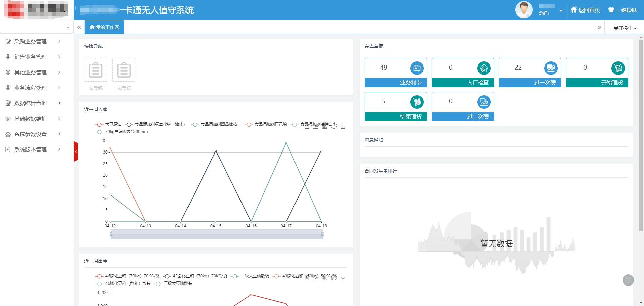Click the page vertical scrollbar
644x306 pixels.
pyautogui.click(x=641, y=135)
